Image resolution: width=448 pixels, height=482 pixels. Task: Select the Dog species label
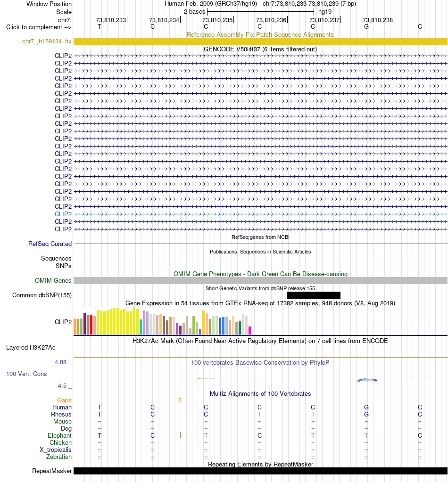66,428
